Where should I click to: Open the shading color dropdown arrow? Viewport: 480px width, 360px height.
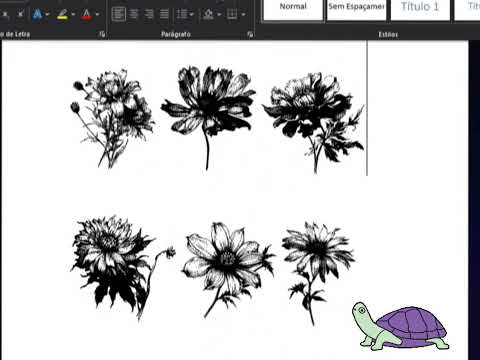(x=219, y=14)
